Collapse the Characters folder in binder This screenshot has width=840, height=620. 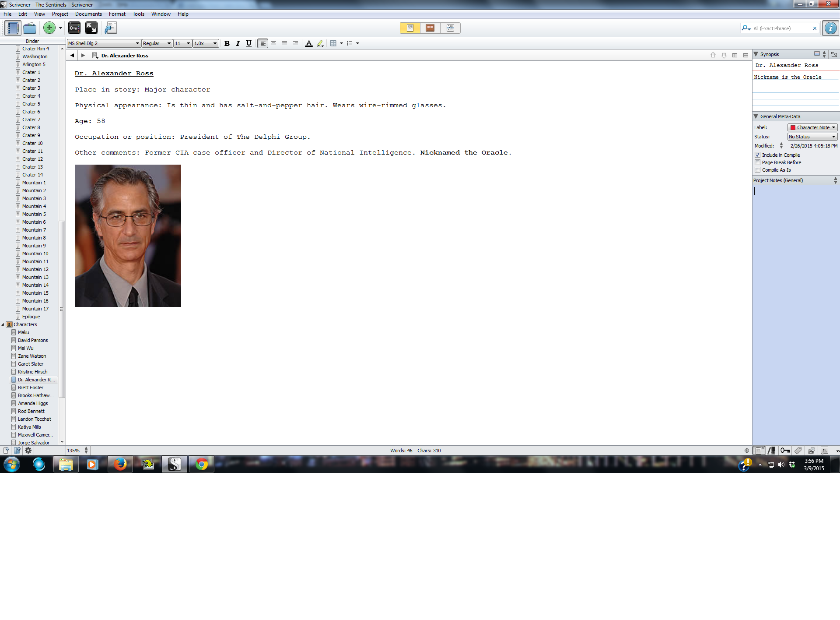coord(3,324)
